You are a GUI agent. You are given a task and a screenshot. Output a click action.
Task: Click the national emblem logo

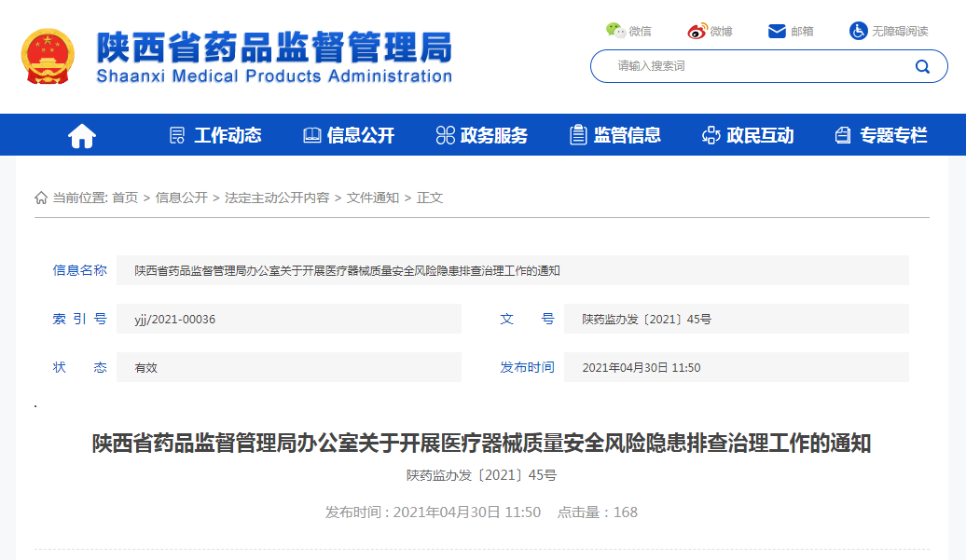48,54
